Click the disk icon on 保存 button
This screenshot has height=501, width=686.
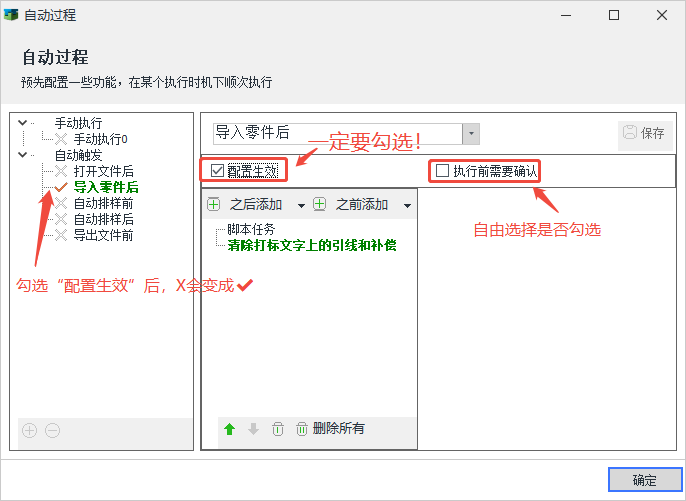click(630, 133)
